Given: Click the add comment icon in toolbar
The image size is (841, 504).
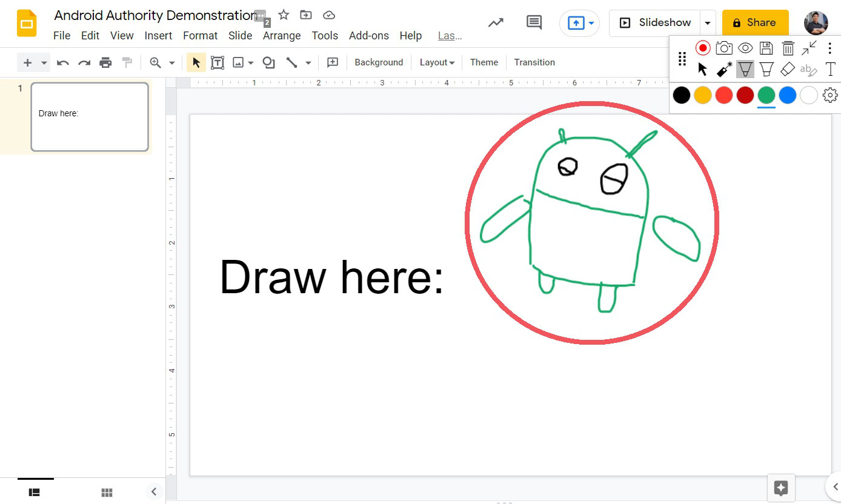Looking at the screenshot, I should (x=332, y=62).
